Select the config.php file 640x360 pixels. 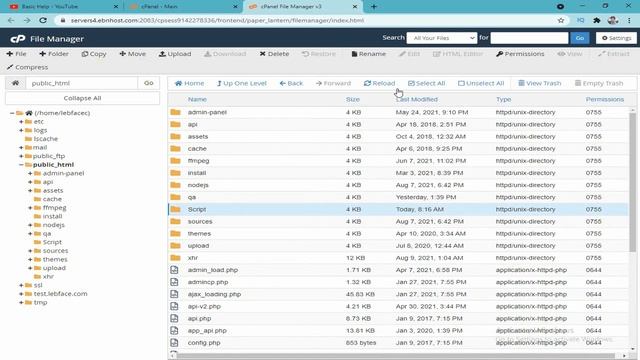[398, 342]
